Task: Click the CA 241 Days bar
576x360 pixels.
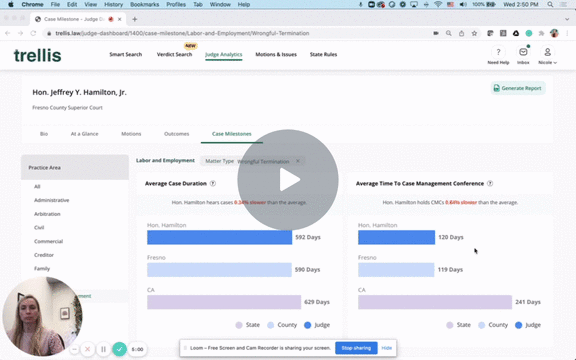Action: [435, 302]
